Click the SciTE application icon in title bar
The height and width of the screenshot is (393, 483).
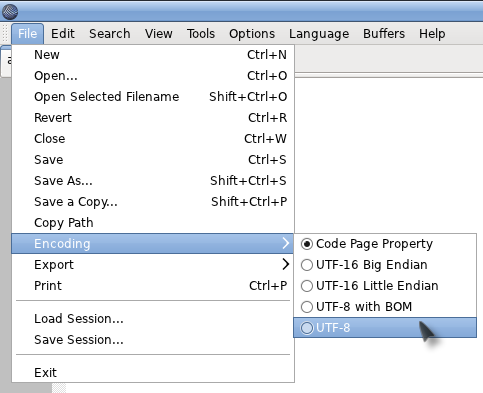[x=10, y=12]
